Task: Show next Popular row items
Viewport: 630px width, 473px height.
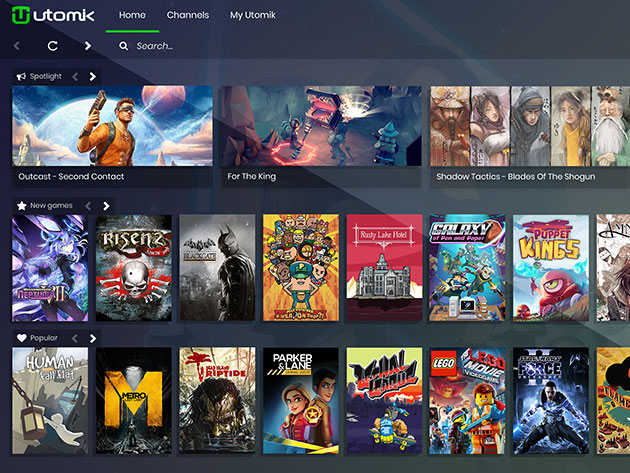Action: coord(93,338)
